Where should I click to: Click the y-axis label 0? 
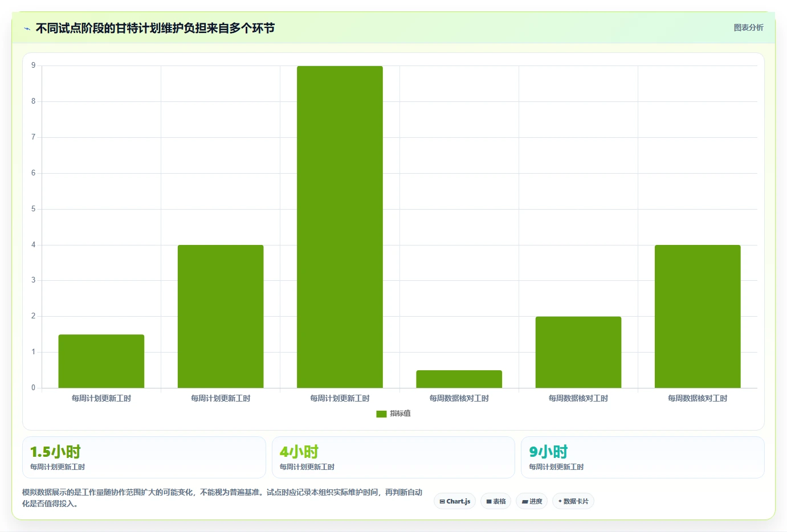coord(33,388)
